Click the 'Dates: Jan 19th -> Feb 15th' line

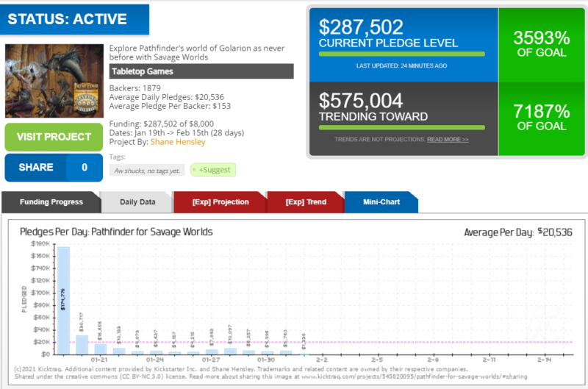click(x=176, y=133)
